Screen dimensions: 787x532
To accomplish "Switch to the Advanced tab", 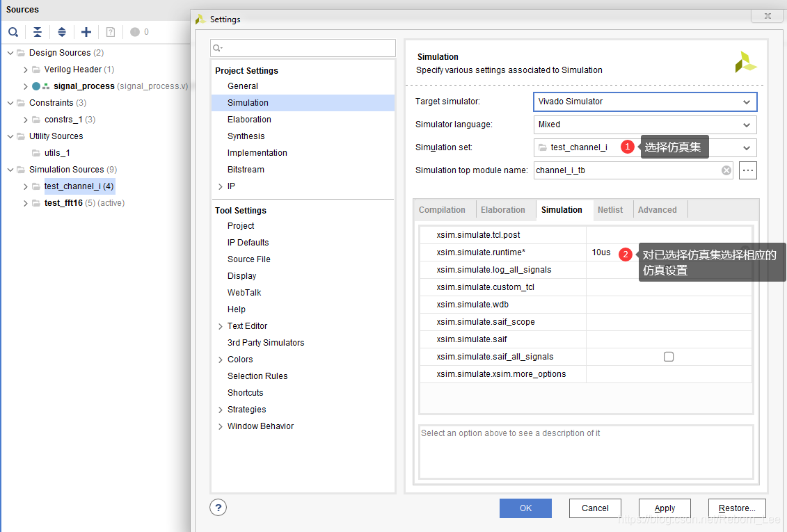I will click(658, 209).
